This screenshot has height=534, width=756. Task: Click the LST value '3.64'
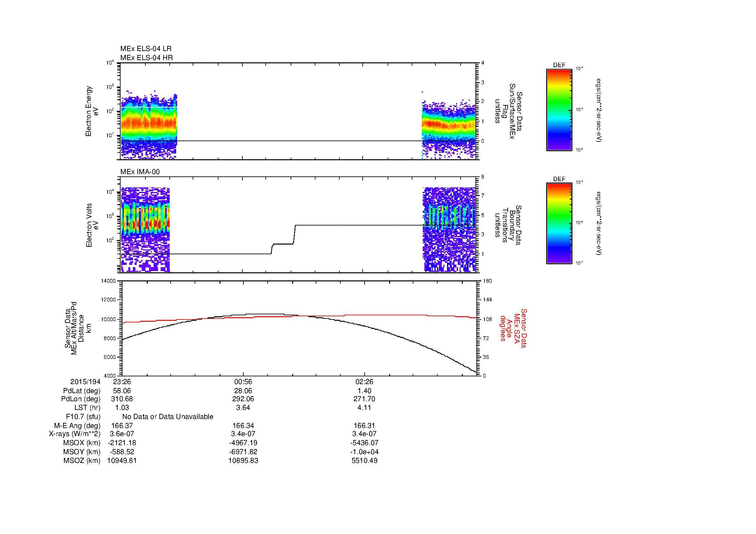coord(243,408)
